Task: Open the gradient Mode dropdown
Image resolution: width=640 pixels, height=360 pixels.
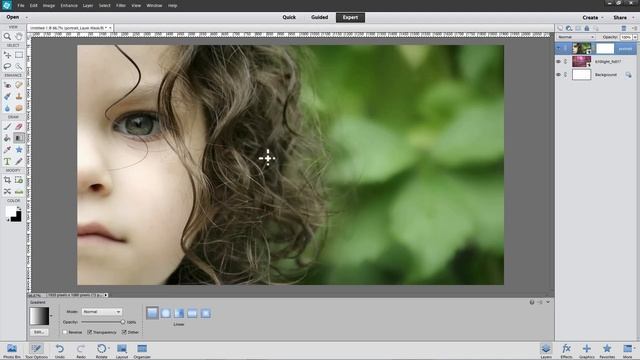Action: [102, 312]
